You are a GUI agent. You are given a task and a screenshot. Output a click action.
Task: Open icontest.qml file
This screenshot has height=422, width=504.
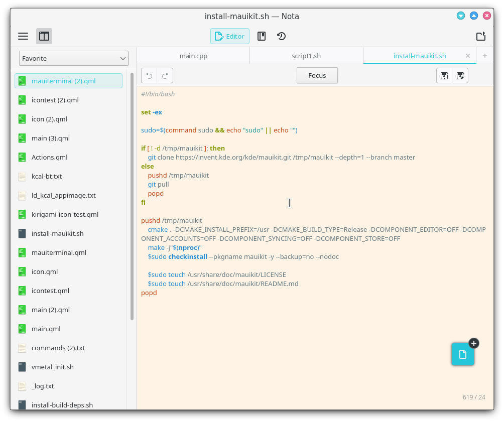coord(68,291)
